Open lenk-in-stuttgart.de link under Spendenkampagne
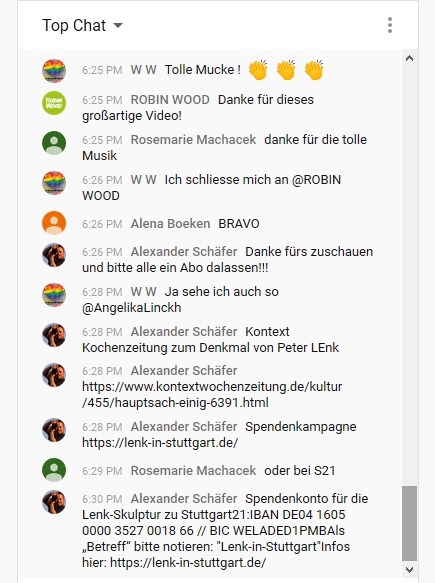Image resolution: width=435 pixels, height=583 pixels. [x=160, y=443]
